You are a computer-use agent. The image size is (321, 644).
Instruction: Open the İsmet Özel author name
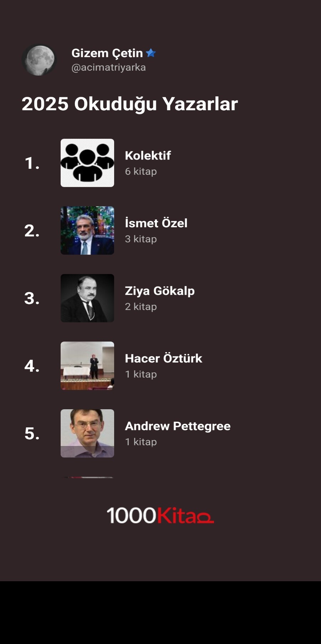click(156, 223)
